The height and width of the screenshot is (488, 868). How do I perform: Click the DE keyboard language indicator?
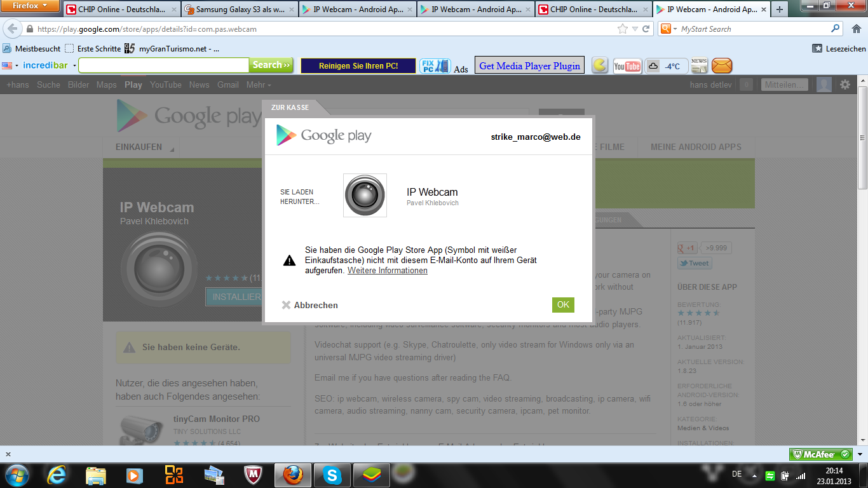pos(737,474)
